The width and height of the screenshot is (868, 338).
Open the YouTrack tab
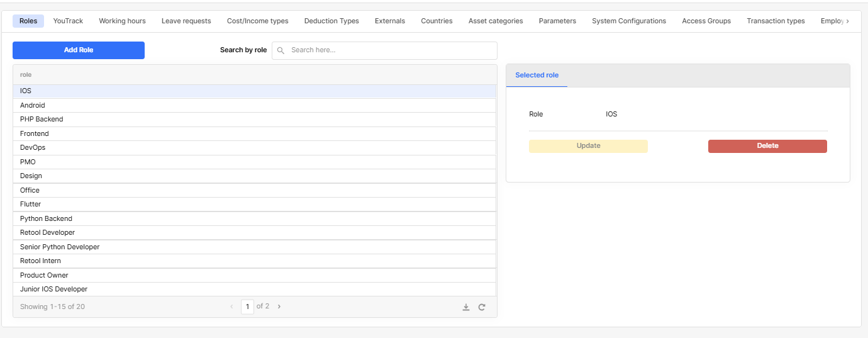tap(68, 21)
